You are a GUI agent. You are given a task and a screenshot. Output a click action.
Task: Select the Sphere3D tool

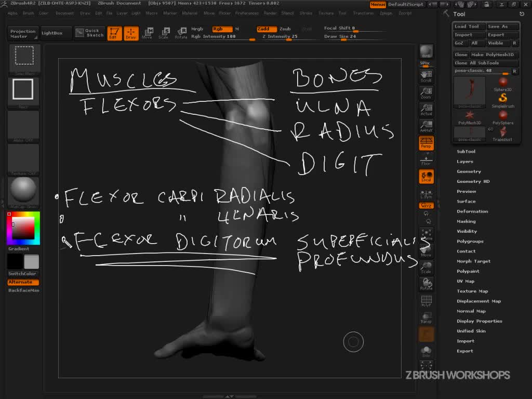503,84
